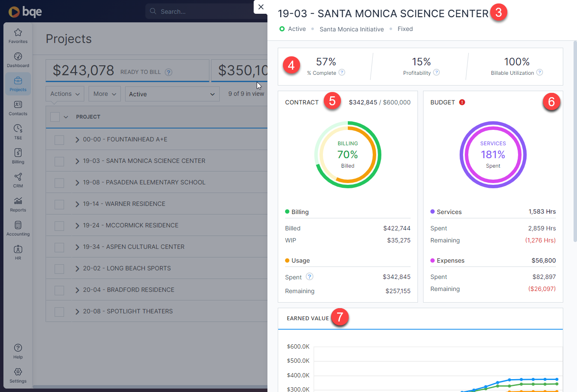Close the project detail panel
The image size is (577, 392).
coord(261,7)
